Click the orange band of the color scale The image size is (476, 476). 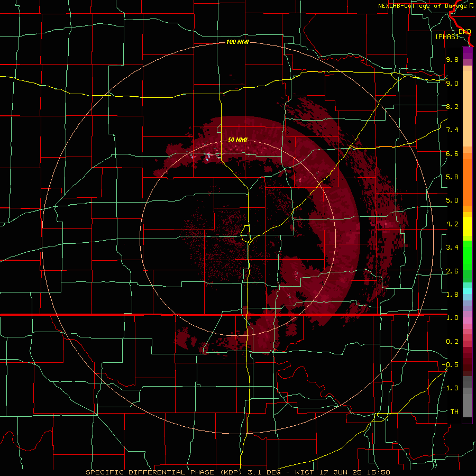click(x=467, y=182)
